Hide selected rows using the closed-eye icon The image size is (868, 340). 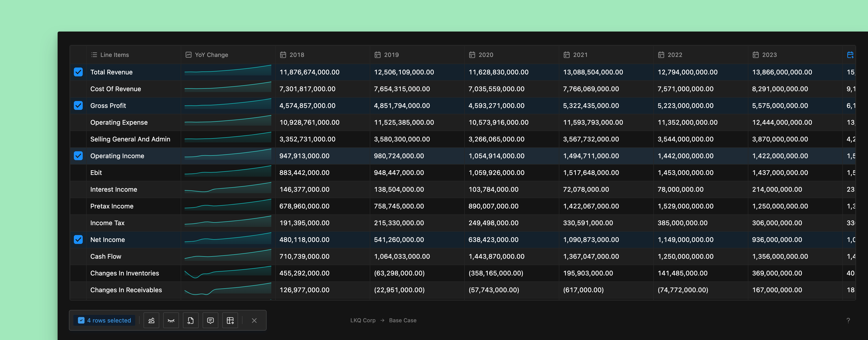click(x=171, y=320)
